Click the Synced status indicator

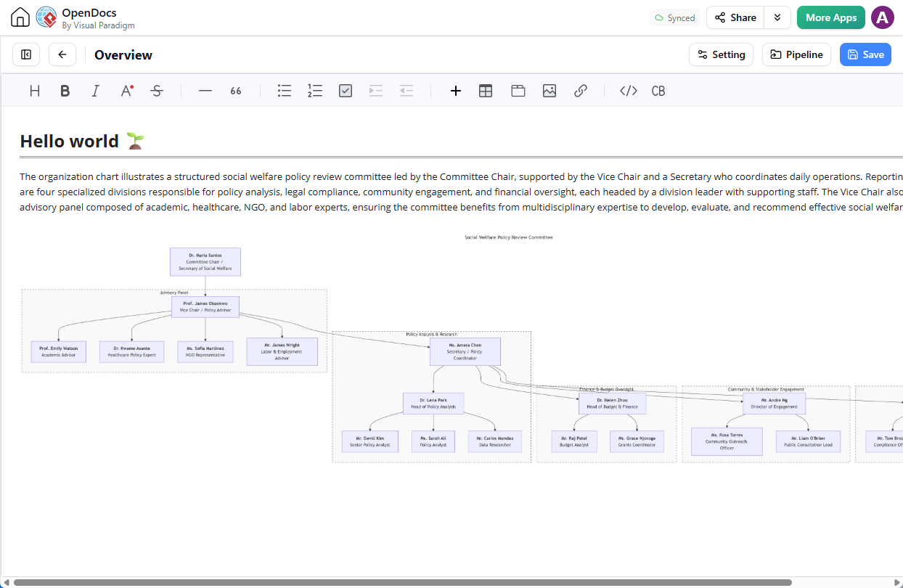click(x=675, y=17)
